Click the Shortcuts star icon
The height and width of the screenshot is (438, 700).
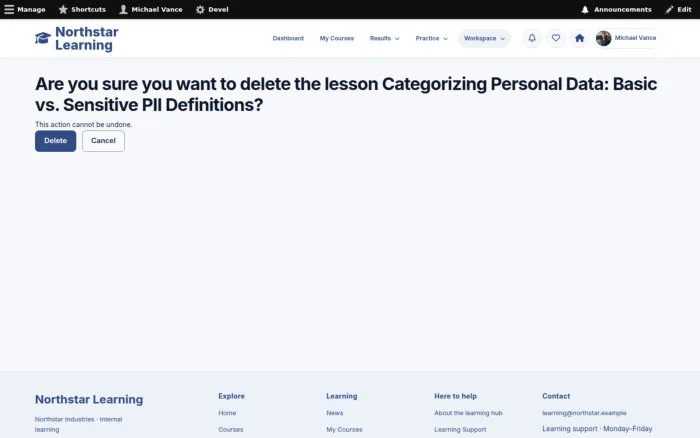(63, 9)
